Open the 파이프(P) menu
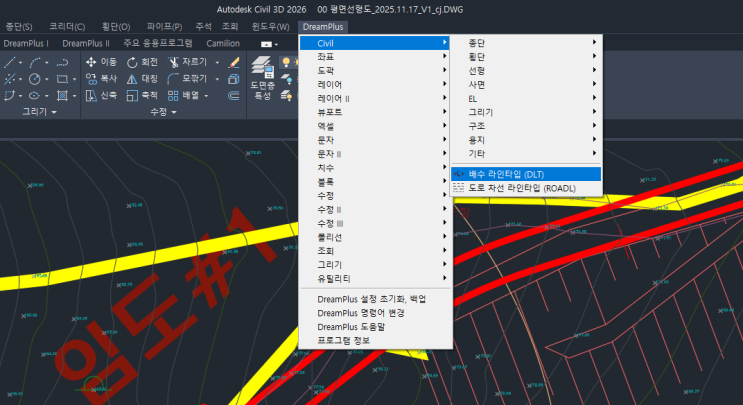 164,27
